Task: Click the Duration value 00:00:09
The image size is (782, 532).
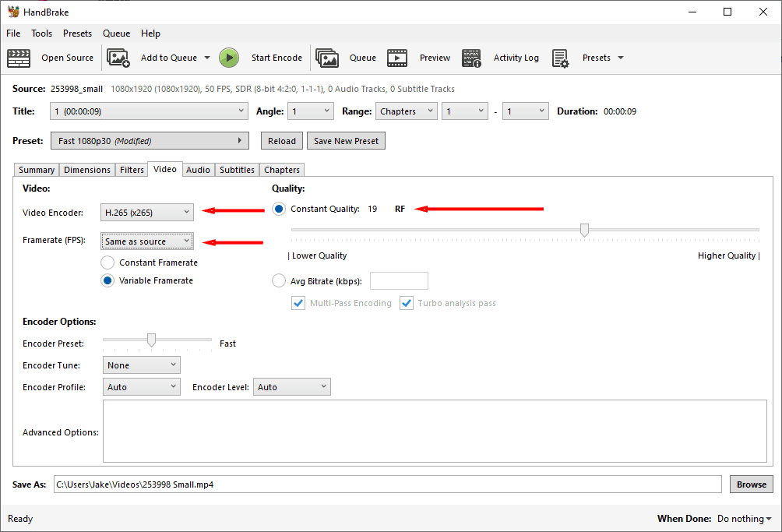Action: [620, 111]
